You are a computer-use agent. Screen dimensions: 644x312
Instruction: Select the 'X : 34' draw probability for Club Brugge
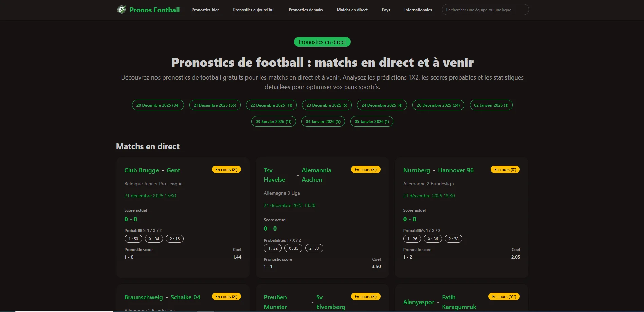153,239
